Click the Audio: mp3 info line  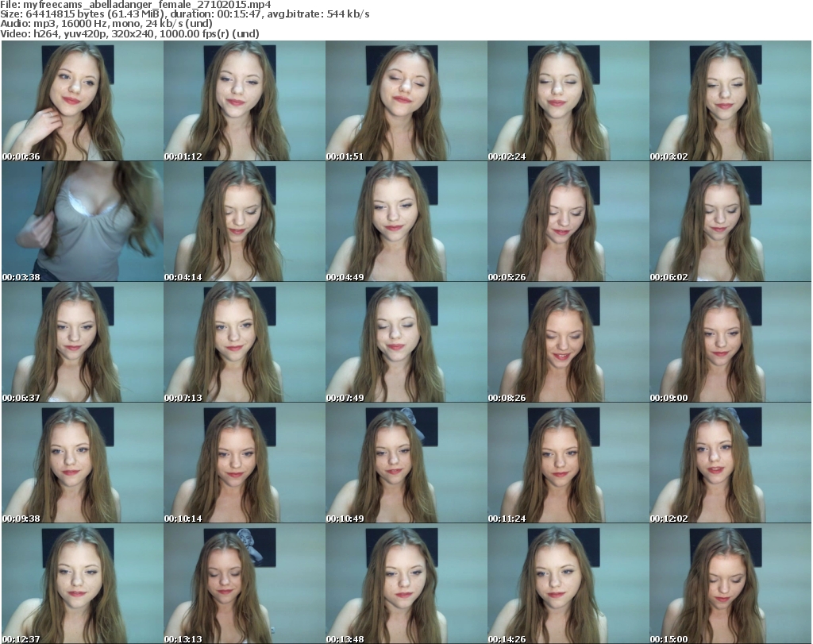point(106,24)
